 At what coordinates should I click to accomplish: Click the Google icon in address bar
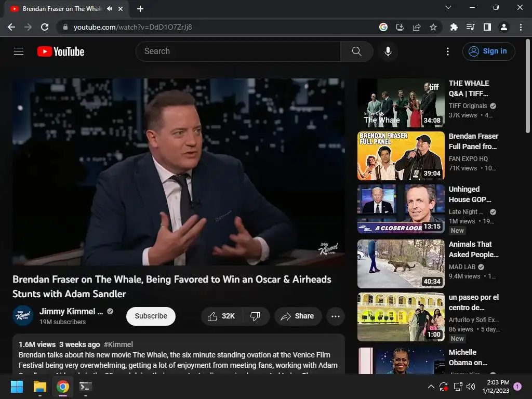(x=383, y=27)
